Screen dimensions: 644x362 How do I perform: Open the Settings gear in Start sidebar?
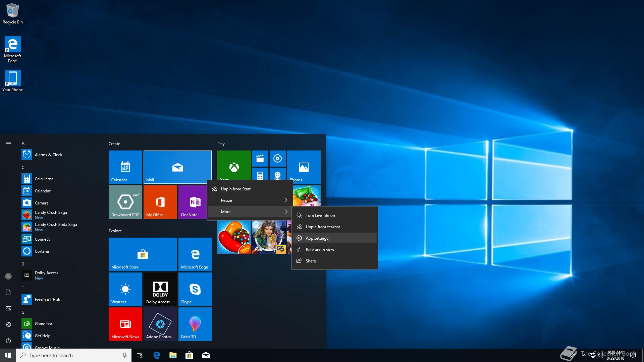(x=8, y=324)
